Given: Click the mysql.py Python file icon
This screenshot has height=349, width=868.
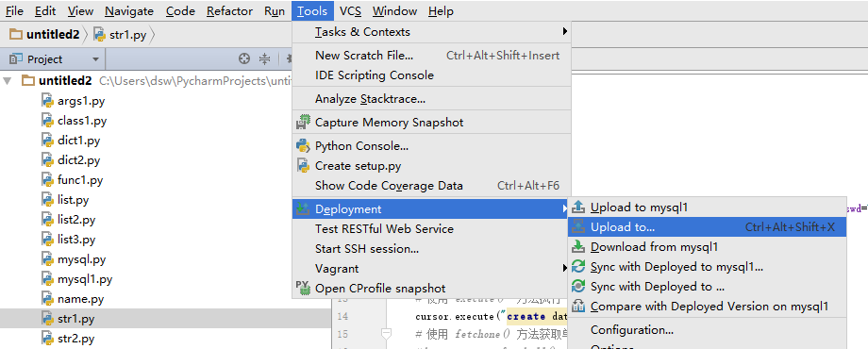Looking at the screenshot, I should point(48,259).
